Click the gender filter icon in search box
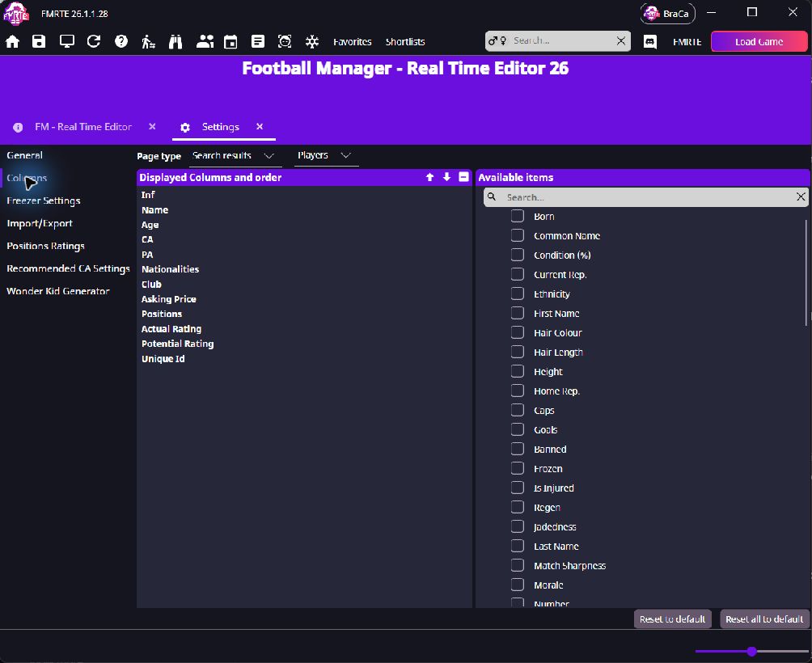The image size is (812, 663). (x=497, y=40)
